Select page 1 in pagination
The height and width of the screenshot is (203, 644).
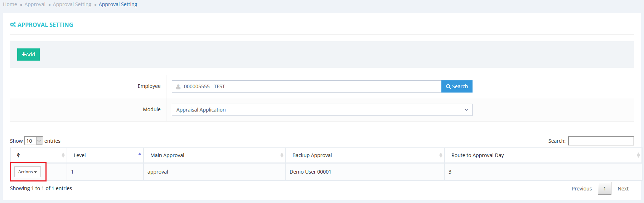(604, 189)
